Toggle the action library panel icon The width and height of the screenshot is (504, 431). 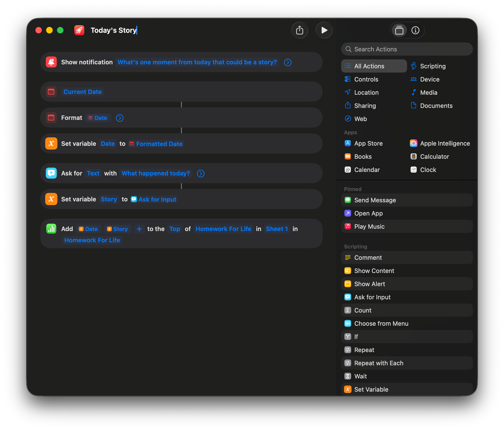coord(399,30)
